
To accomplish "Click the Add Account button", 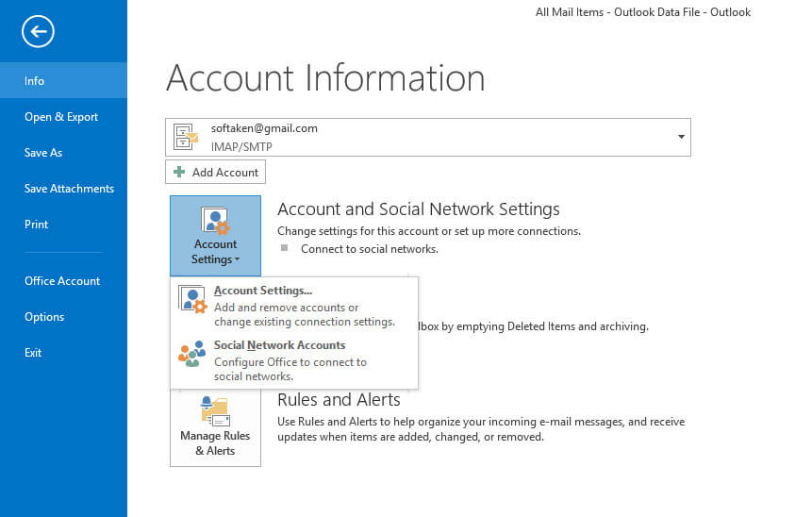I will pyautogui.click(x=215, y=172).
